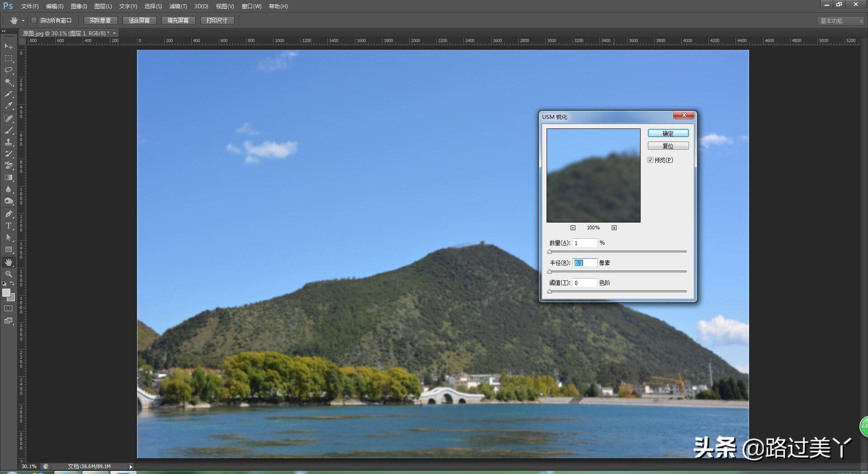Expand the status bar document info arrow

pyautogui.click(x=131, y=466)
